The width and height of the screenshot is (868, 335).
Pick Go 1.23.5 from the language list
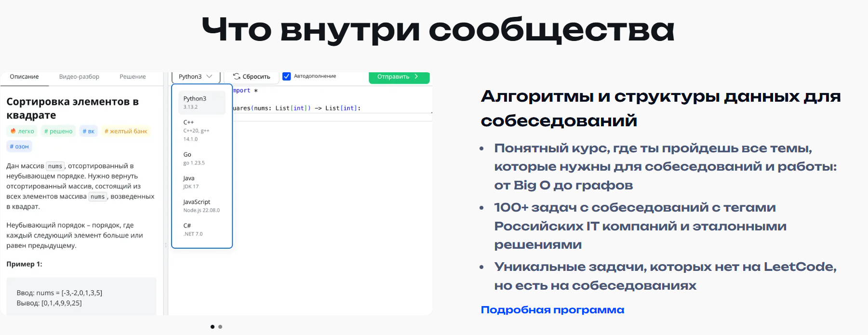(x=201, y=159)
